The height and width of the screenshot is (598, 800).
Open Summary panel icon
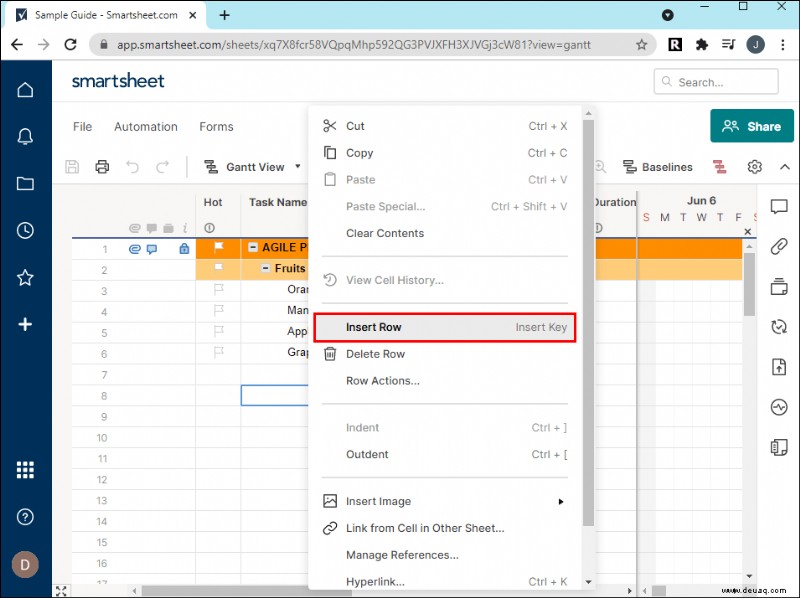coord(779,447)
